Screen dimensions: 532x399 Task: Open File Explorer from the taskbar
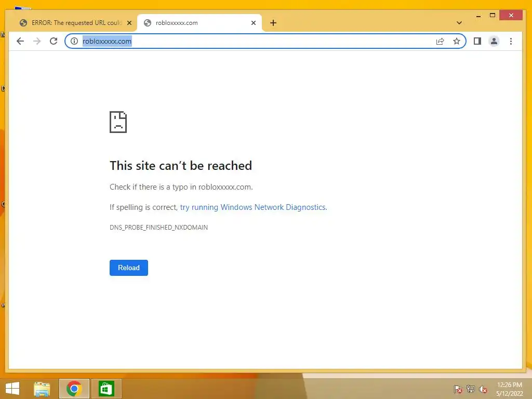coord(42,389)
